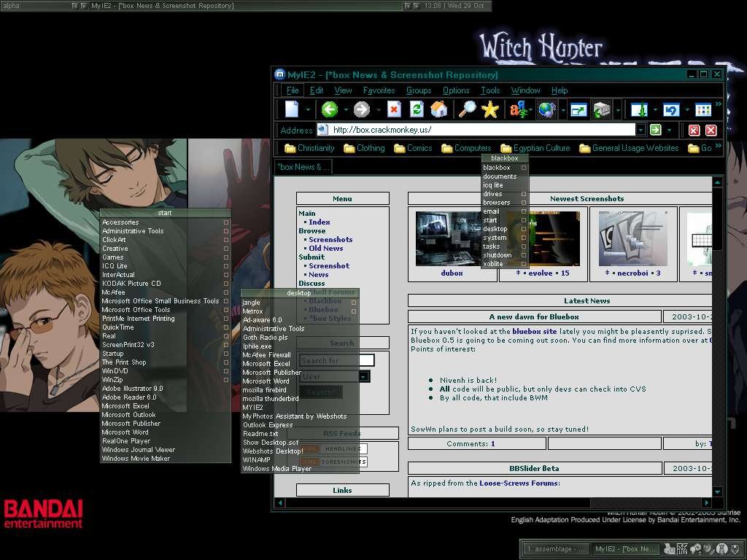Expand the favorites bar overflow chevron

(719, 145)
